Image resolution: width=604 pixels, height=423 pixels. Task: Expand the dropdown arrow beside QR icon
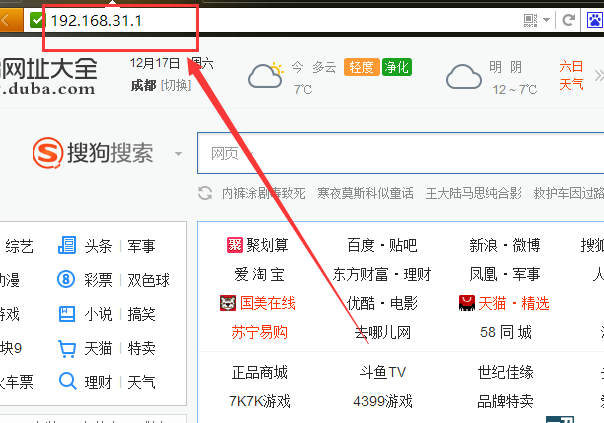[546, 20]
